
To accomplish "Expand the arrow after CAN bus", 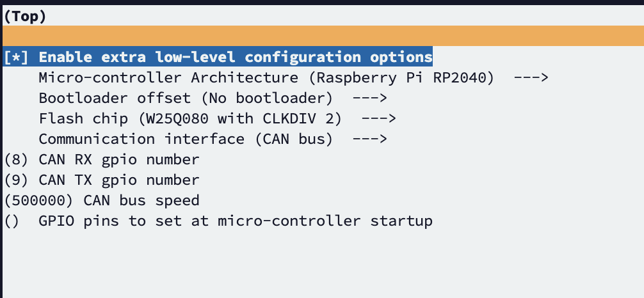I will coord(370,139).
